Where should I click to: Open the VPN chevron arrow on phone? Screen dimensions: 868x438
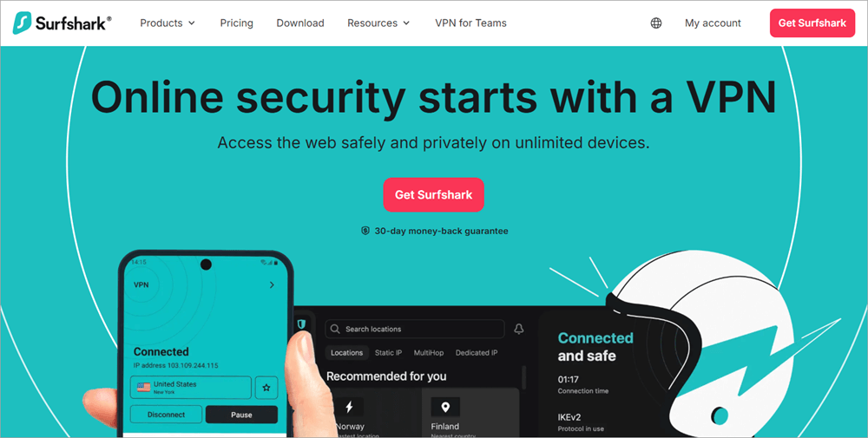tap(272, 284)
